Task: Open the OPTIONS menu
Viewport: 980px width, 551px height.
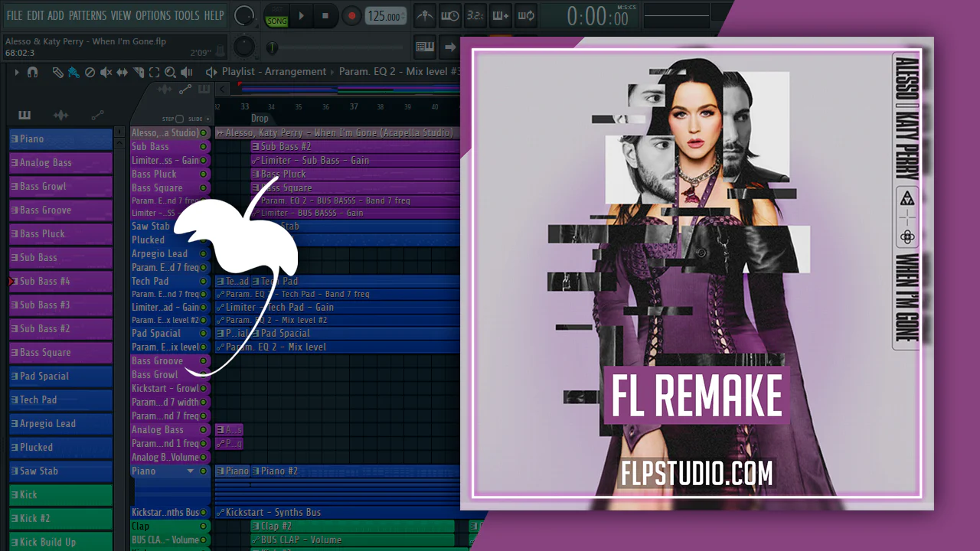Action: click(152, 15)
